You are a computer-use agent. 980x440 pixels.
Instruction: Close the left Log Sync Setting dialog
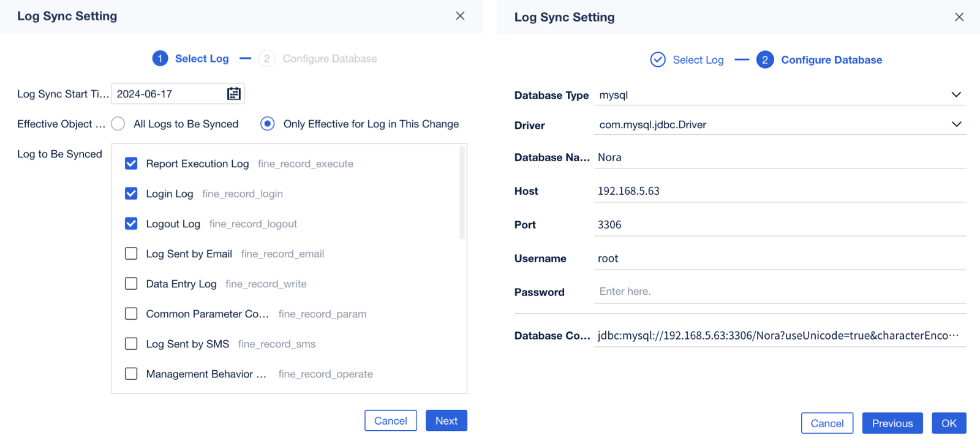coord(460,16)
